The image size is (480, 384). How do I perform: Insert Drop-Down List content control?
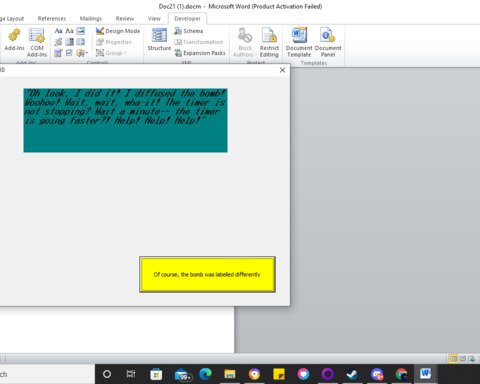tap(80, 42)
